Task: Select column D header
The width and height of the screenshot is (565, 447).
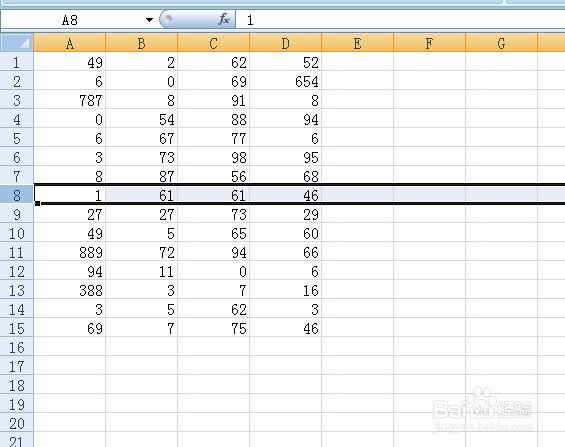Action: tap(285, 43)
